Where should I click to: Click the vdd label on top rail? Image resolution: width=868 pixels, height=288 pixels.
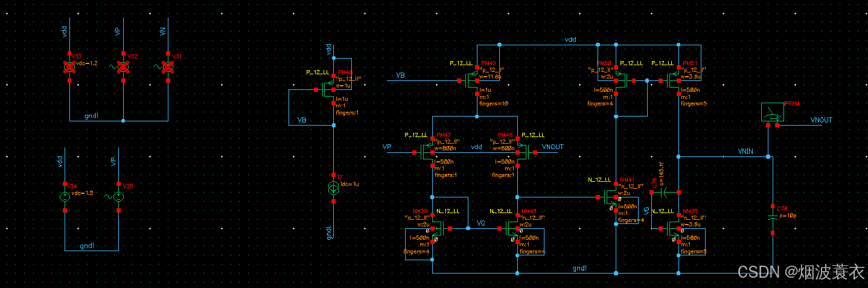click(x=570, y=39)
